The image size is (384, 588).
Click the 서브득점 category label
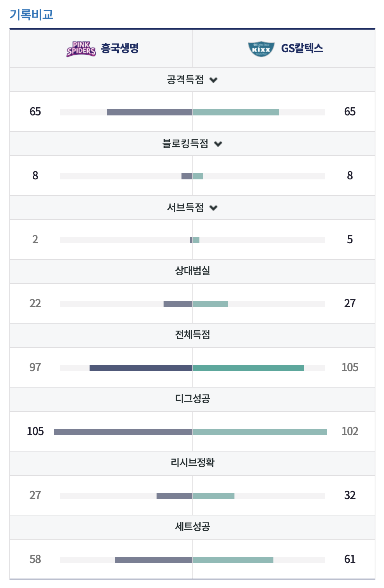(185, 208)
